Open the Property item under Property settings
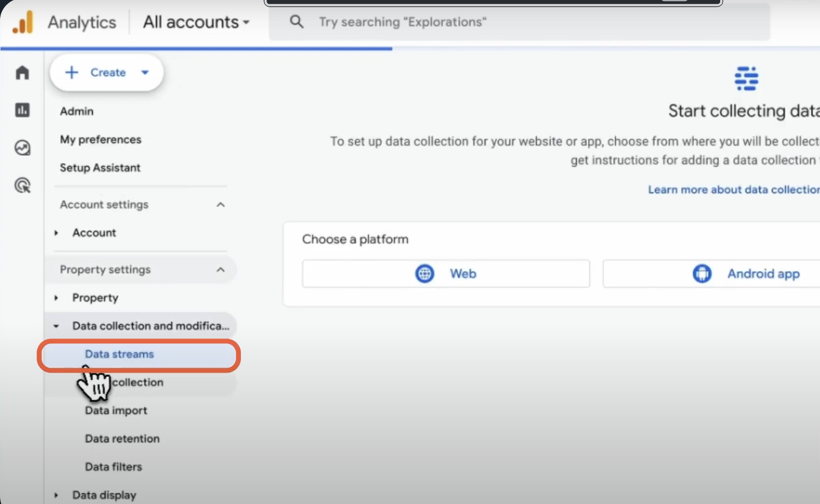This screenshot has height=504, width=820. 95,298
